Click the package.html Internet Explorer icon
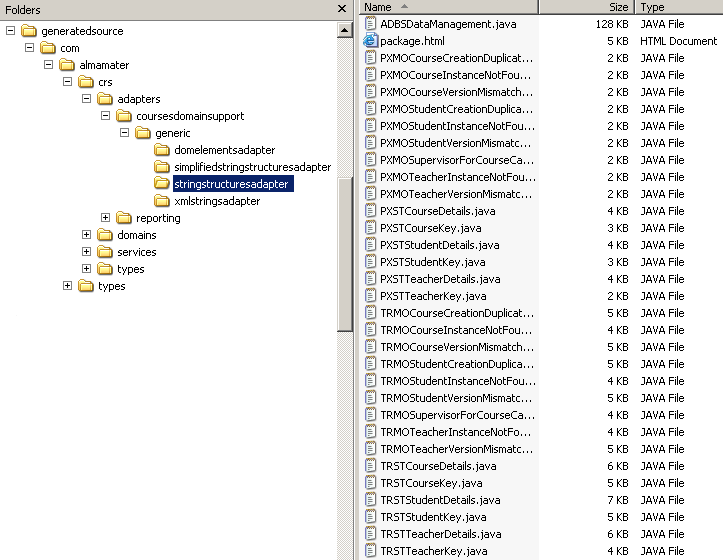This screenshot has height=560, width=723. (x=370, y=41)
